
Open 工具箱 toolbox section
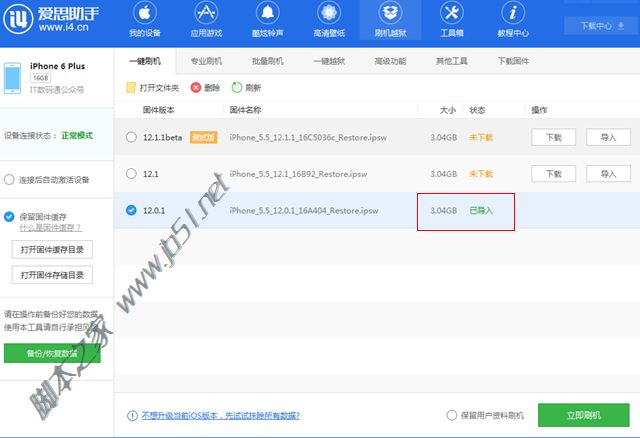(451, 20)
